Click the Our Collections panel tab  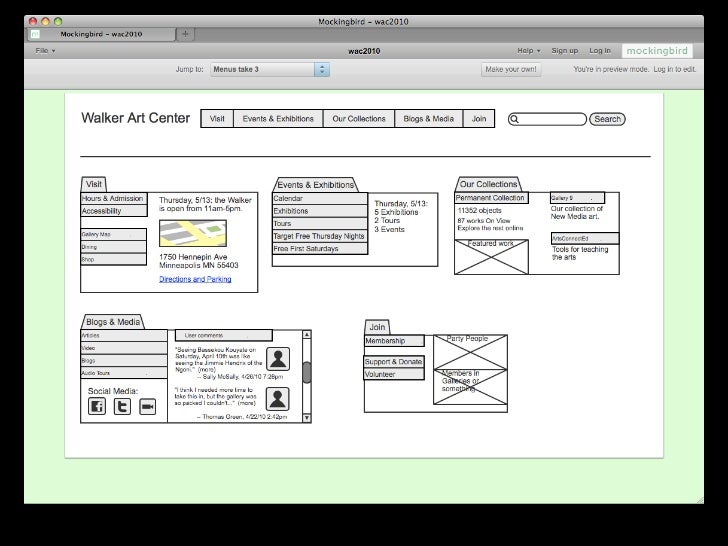click(488, 184)
